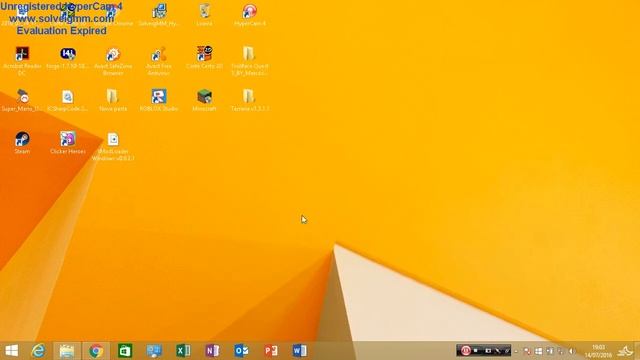Open the Windows Start button
Viewport: 640px width, 360px height.
pyautogui.click(x=11, y=351)
